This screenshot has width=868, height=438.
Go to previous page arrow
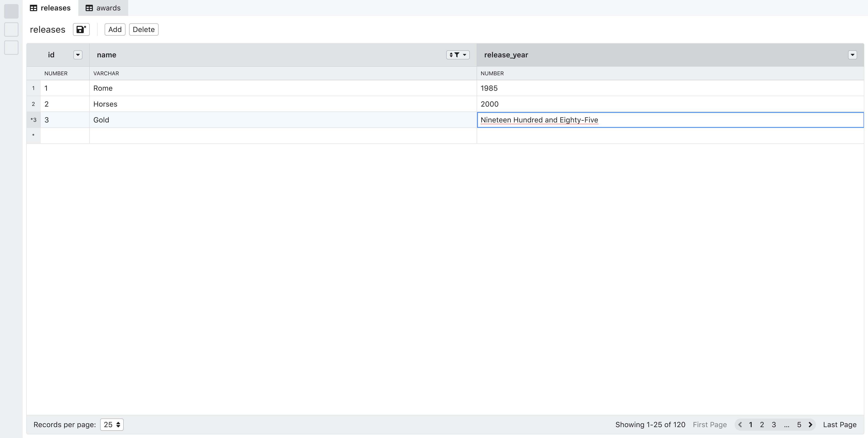[x=740, y=425]
